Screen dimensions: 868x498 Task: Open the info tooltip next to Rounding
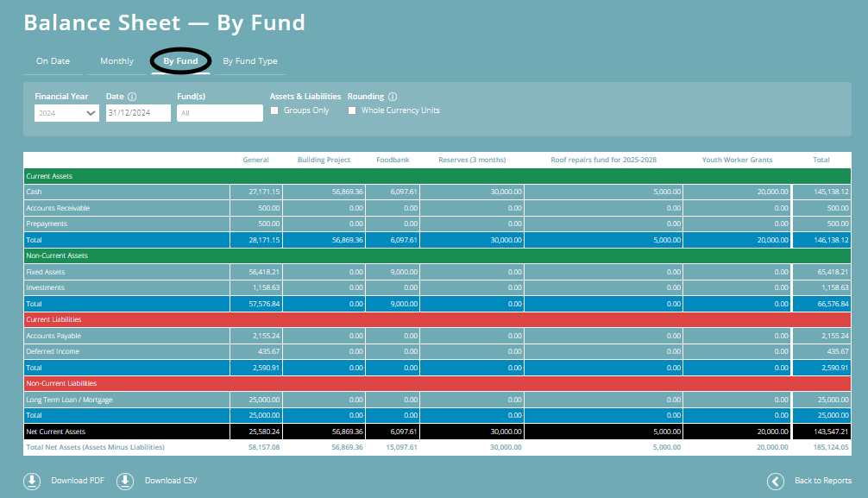393,96
